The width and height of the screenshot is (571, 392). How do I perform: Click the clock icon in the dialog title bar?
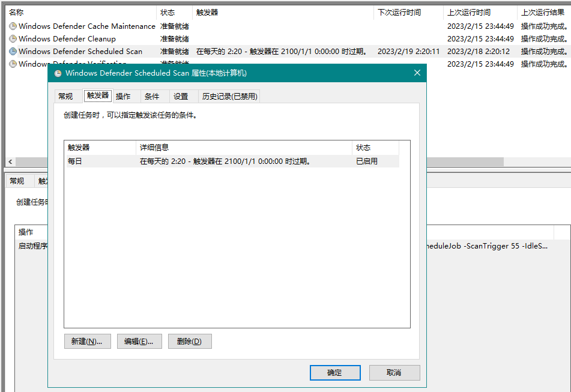point(57,73)
